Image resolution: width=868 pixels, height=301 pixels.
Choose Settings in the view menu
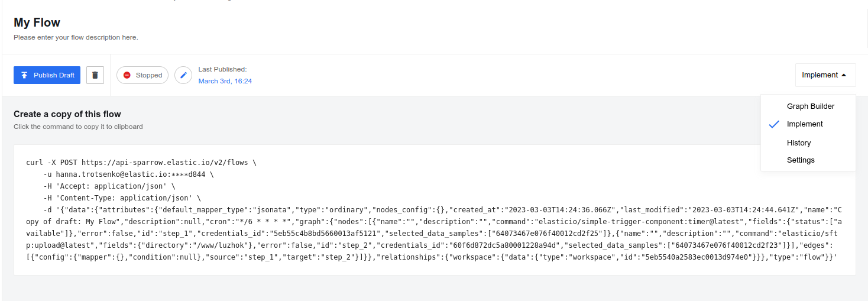point(801,160)
